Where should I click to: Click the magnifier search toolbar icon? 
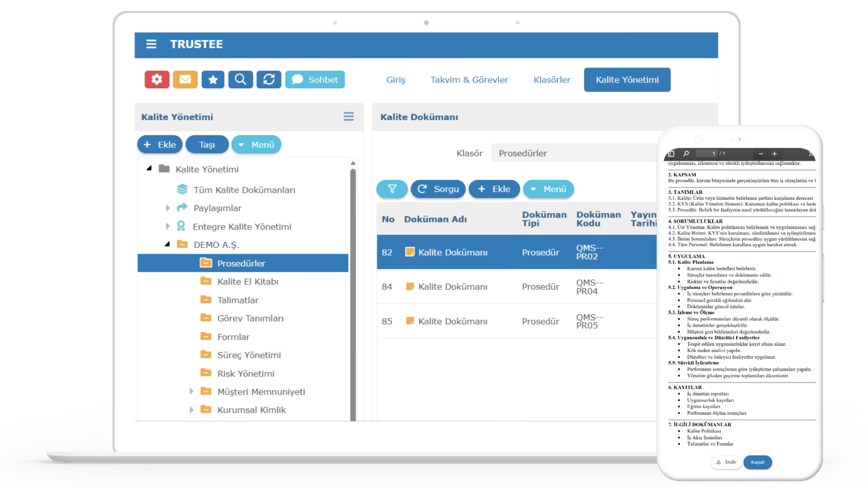tap(240, 80)
